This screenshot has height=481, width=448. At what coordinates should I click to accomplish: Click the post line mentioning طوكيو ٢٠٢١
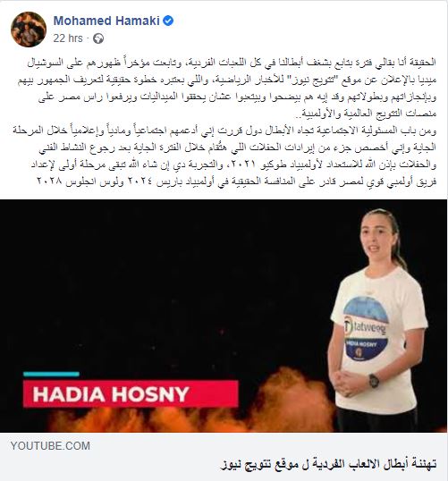pos(233,165)
